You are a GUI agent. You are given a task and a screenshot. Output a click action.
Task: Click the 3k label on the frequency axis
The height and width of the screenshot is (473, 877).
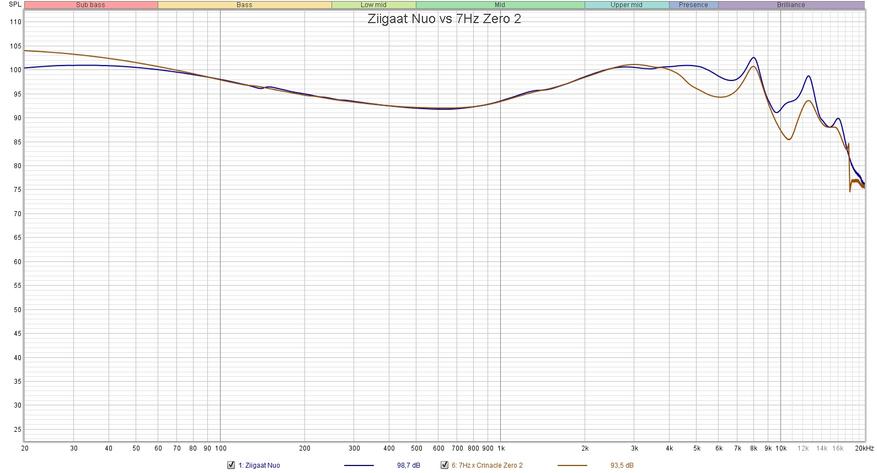pos(634,448)
